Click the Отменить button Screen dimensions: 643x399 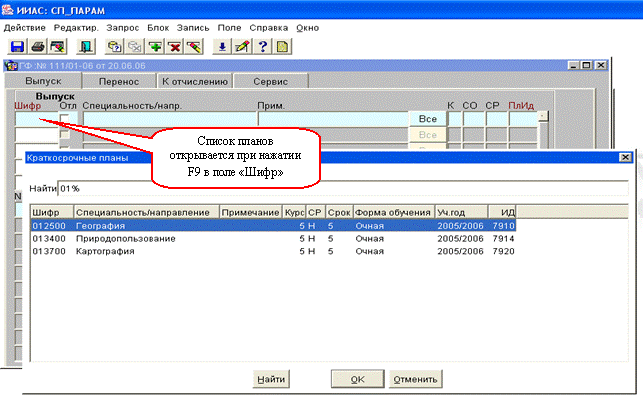tap(415, 379)
